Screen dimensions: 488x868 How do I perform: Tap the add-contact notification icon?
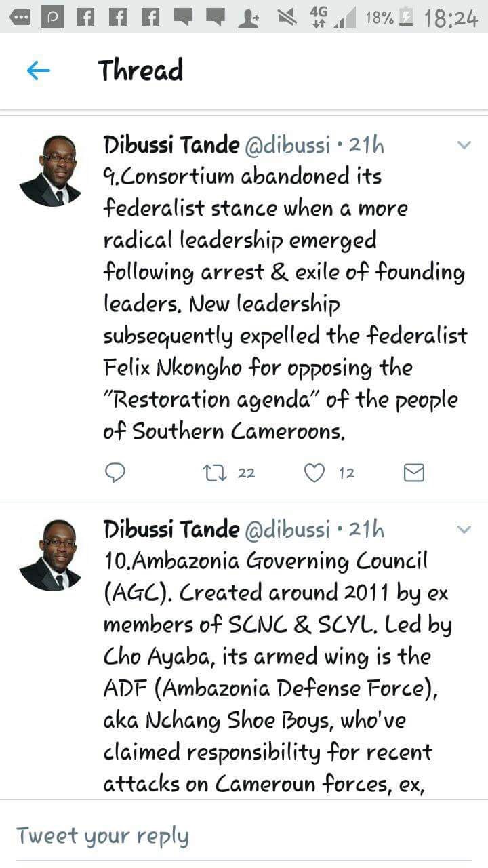249,18
